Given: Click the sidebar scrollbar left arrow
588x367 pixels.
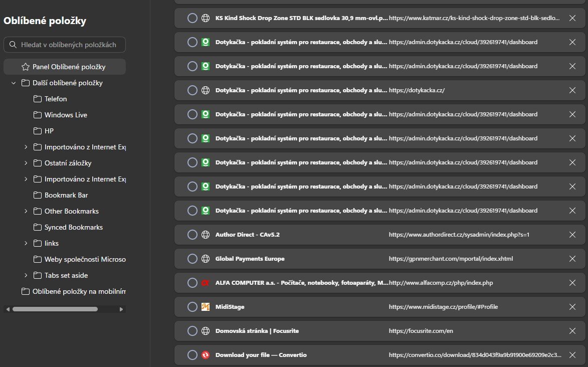Looking at the screenshot, I should (8, 309).
